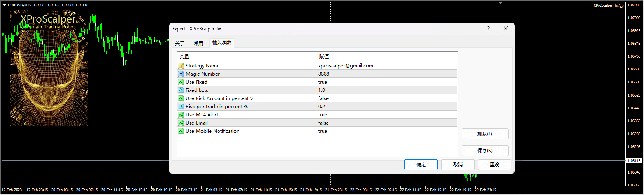Confirm with the 确定 button

421,165
